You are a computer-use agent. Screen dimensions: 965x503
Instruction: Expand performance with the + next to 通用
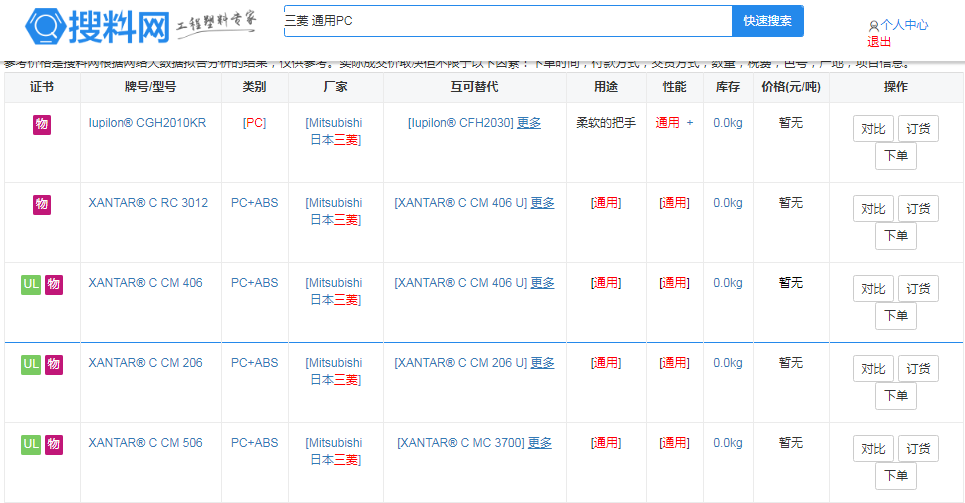[x=689, y=123]
